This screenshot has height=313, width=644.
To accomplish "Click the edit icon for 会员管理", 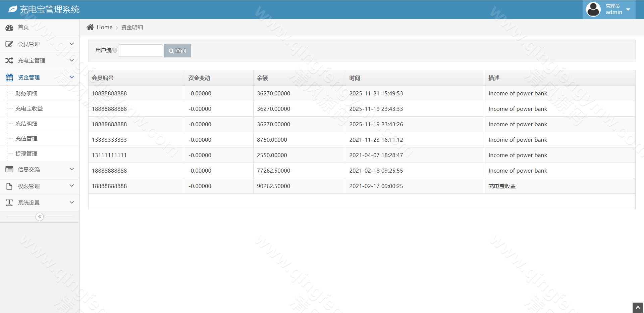I will (x=9, y=44).
